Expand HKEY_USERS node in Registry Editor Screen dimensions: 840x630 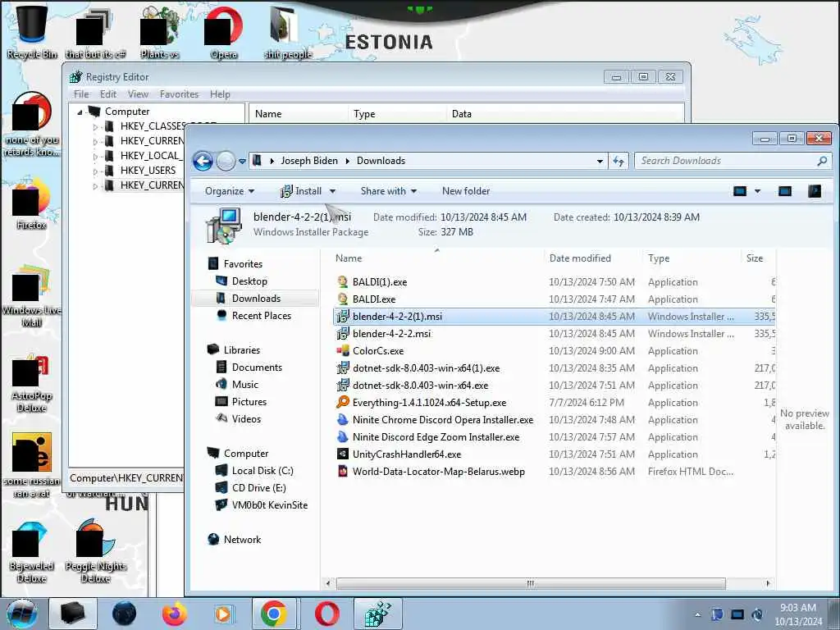95,172
